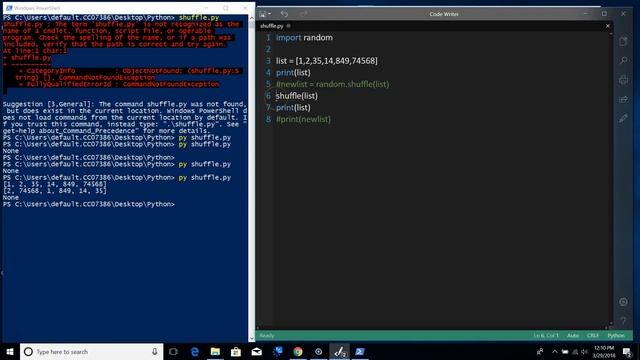Open File Explorer from the taskbar
The image size is (640, 360).
pos(215,351)
